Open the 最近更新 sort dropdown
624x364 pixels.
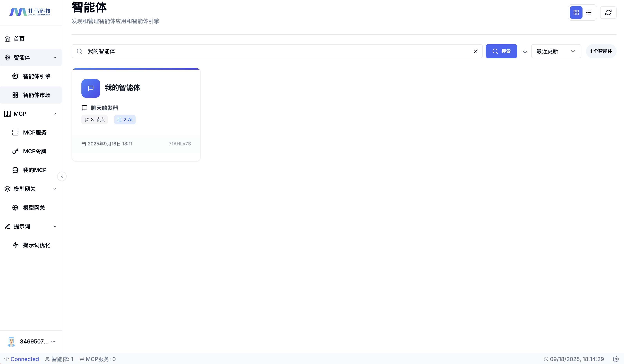(x=556, y=51)
